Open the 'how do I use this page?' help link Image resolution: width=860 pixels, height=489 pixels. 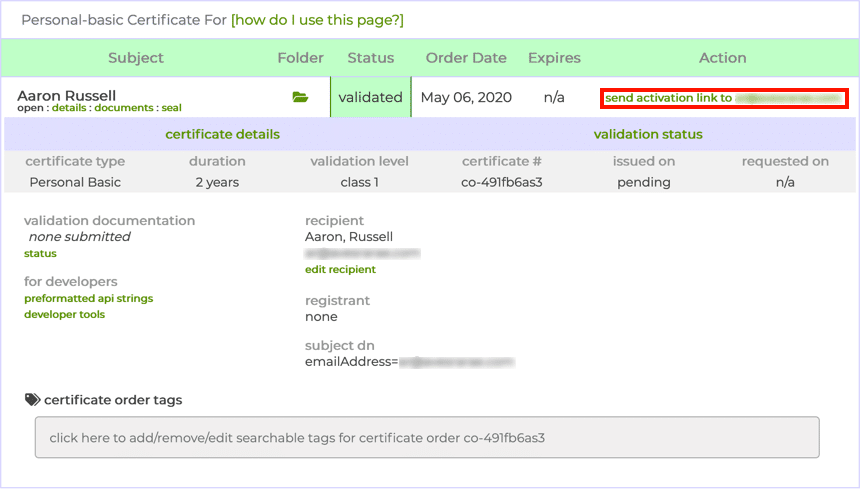click(x=317, y=20)
